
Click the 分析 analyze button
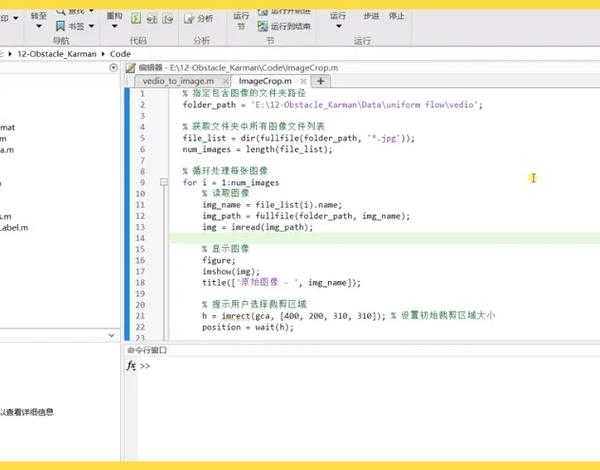[198, 18]
